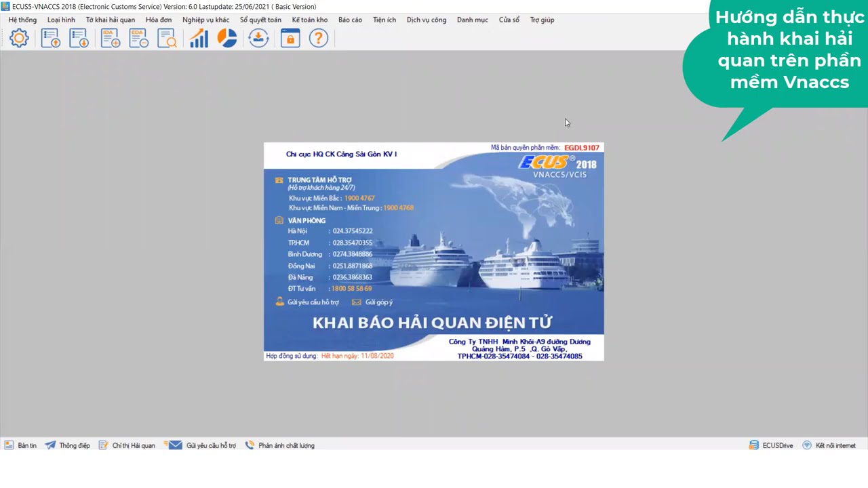
Task: Click Phản ánh chất lượng label in status bar
Action: coord(286,445)
